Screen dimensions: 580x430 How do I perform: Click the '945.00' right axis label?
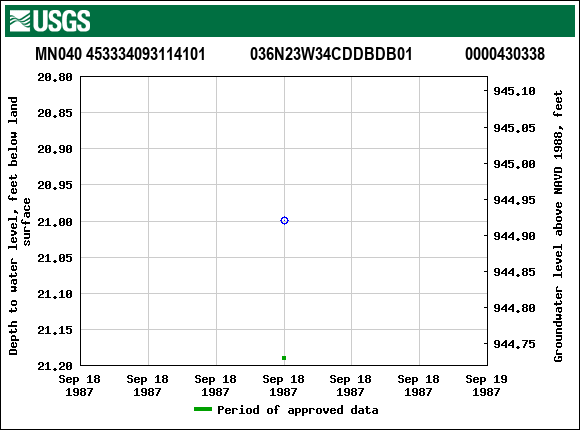[x=515, y=164]
